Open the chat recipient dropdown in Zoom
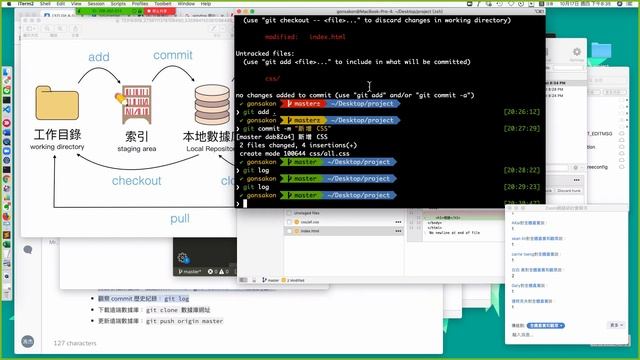This screenshot has height=360, width=640. [x=546, y=325]
